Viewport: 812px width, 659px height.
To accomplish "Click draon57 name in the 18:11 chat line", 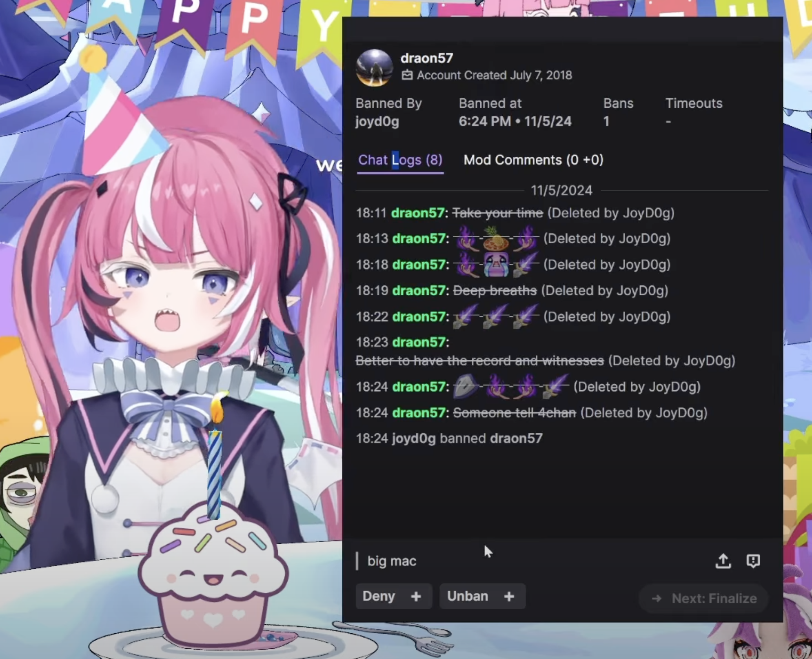I will (417, 213).
